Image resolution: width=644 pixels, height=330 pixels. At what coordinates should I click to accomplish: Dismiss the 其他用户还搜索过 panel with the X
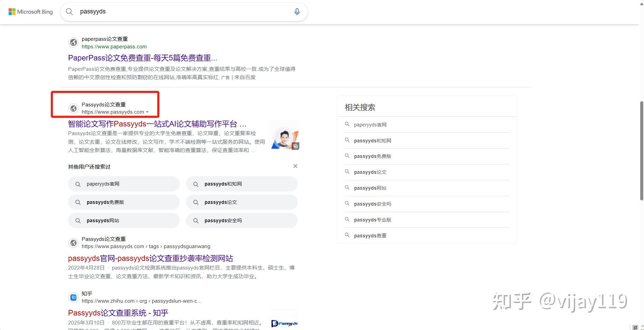click(295, 166)
